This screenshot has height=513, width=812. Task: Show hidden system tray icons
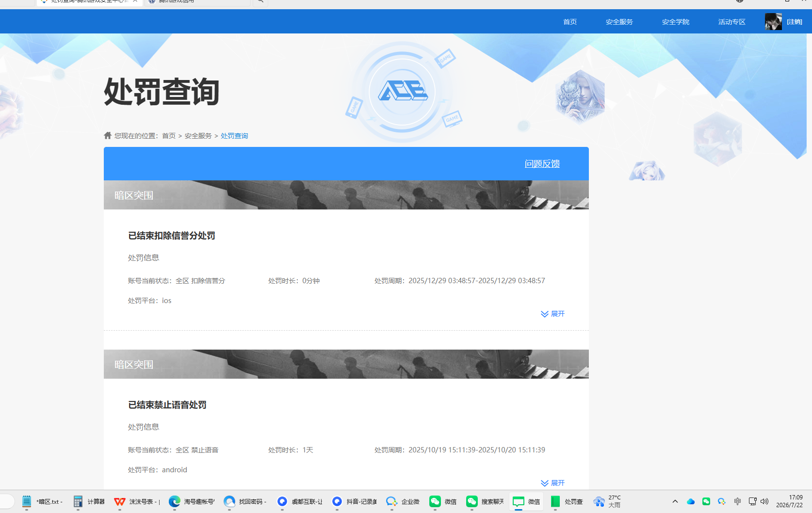click(x=675, y=501)
